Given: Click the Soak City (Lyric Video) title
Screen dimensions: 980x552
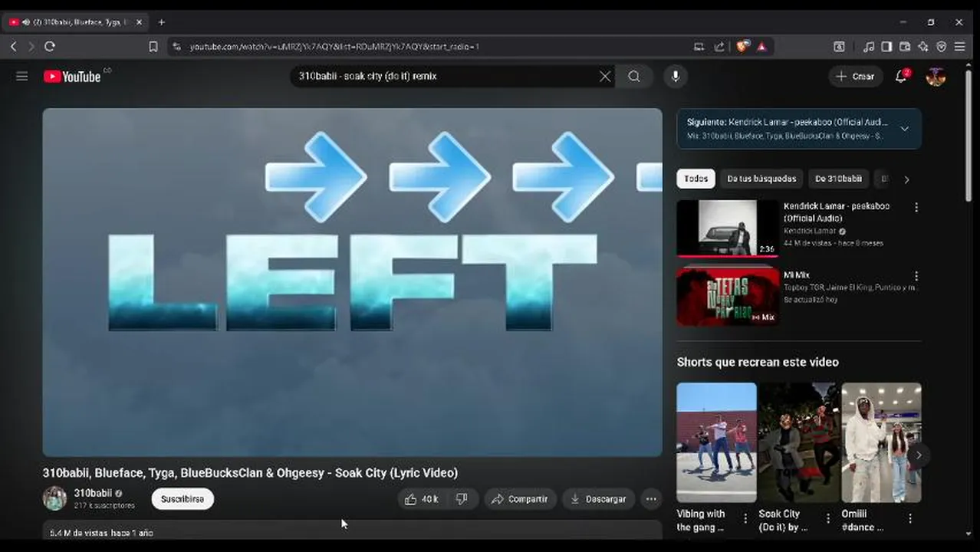Looking at the screenshot, I should pyautogui.click(x=250, y=473).
